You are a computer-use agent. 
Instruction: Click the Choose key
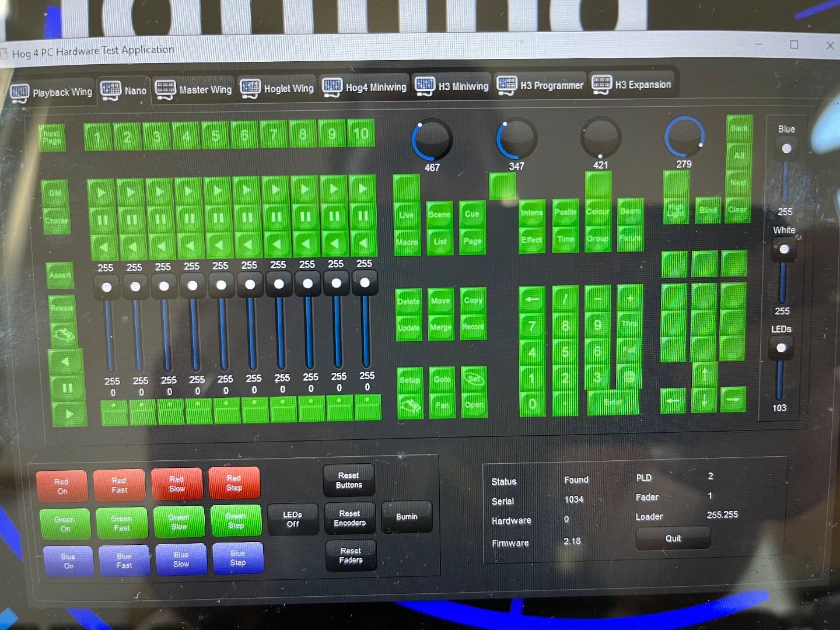(57, 220)
